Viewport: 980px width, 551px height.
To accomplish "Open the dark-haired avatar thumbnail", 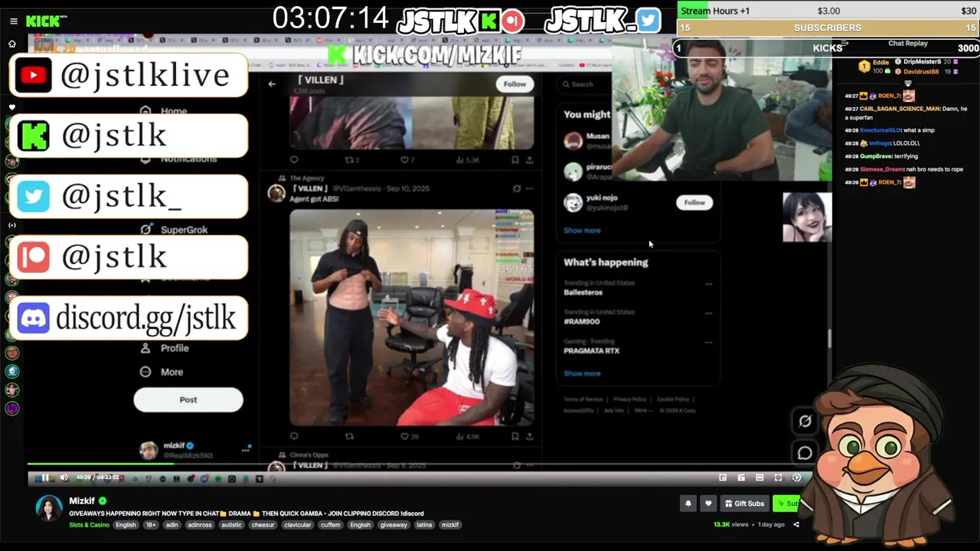I will (x=807, y=217).
